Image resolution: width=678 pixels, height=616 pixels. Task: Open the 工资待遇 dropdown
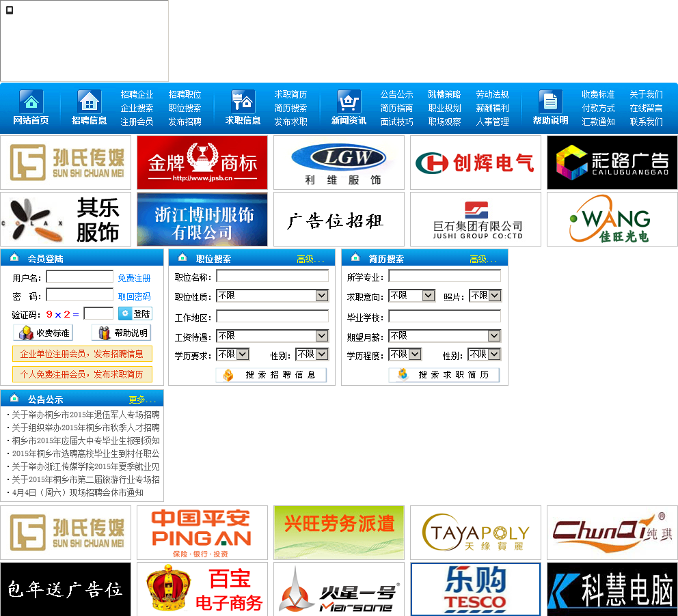[x=273, y=335]
